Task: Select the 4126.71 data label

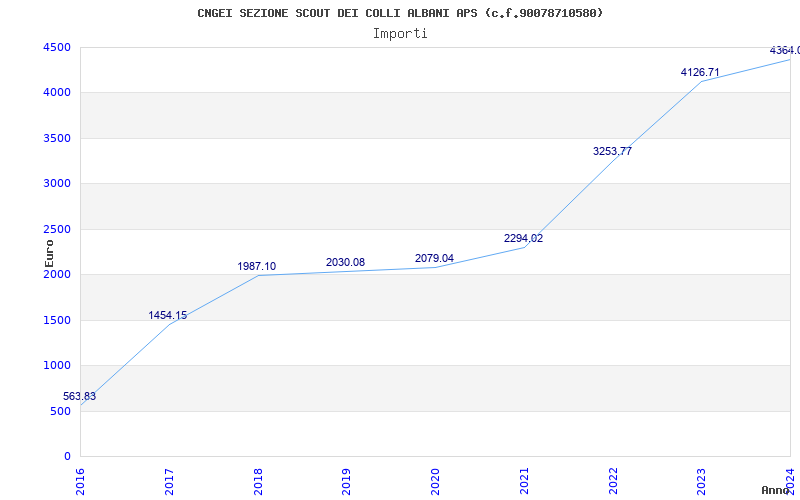Action: [700, 72]
